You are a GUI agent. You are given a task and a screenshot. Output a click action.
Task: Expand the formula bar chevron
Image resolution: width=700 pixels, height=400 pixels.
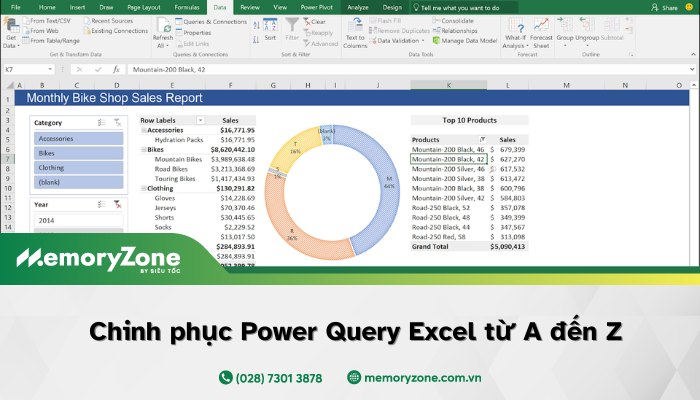pos(692,69)
